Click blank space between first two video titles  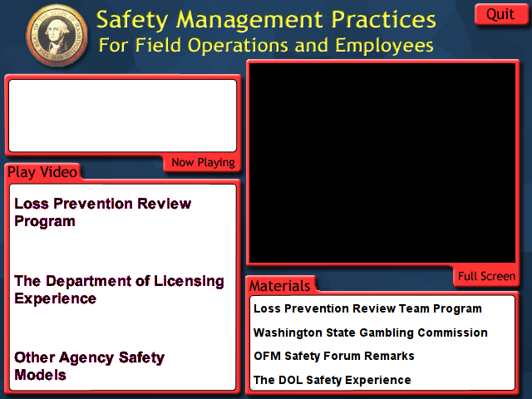coord(122,251)
